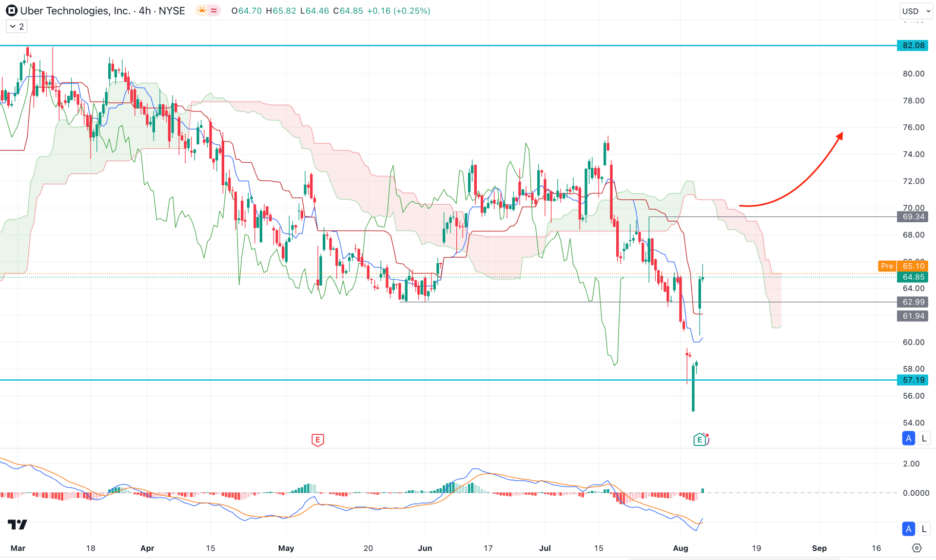This screenshot has width=936, height=560.
Task: Click the 54.00 price scale label
Action: click(x=913, y=423)
